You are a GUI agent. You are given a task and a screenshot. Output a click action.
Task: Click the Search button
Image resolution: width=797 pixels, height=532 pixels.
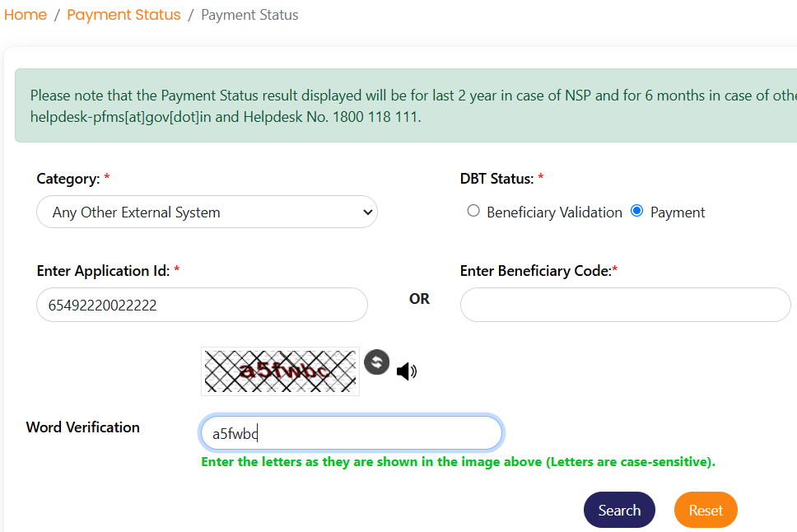pos(619,510)
